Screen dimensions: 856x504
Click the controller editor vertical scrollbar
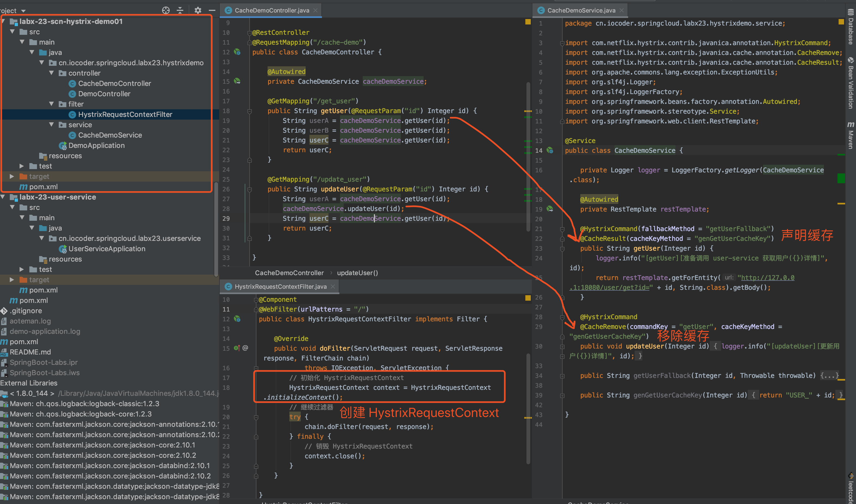tap(528, 156)
